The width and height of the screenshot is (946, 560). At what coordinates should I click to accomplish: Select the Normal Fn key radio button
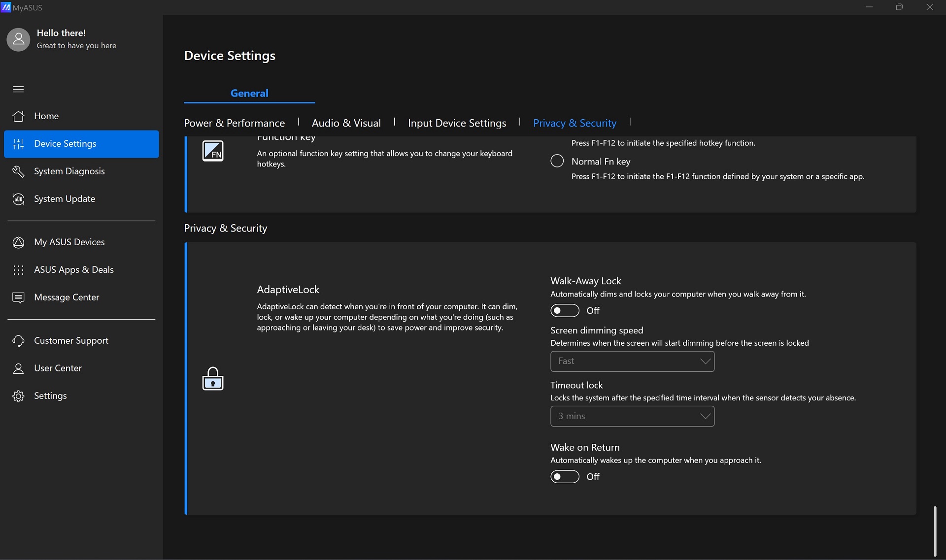point(557,161)
